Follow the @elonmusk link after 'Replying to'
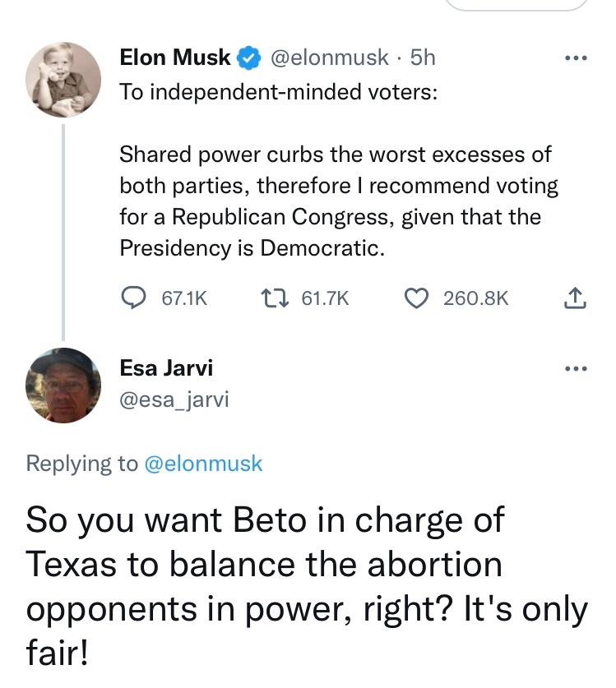616x688 pixels. click(203, 464)
